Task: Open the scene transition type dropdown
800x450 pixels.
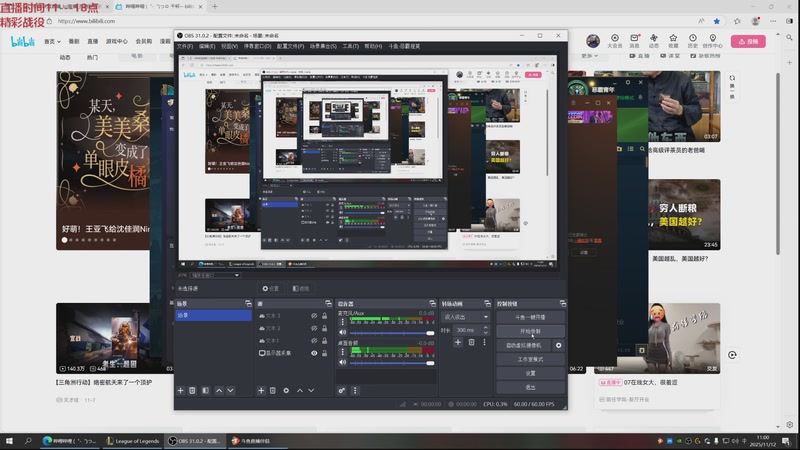Action: (465, 317)
